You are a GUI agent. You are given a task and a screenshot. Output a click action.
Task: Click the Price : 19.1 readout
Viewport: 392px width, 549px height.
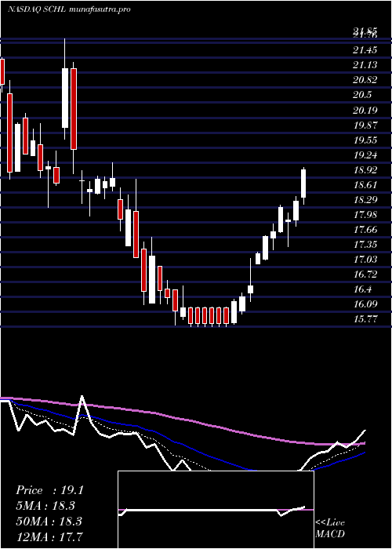pos(49,490)
